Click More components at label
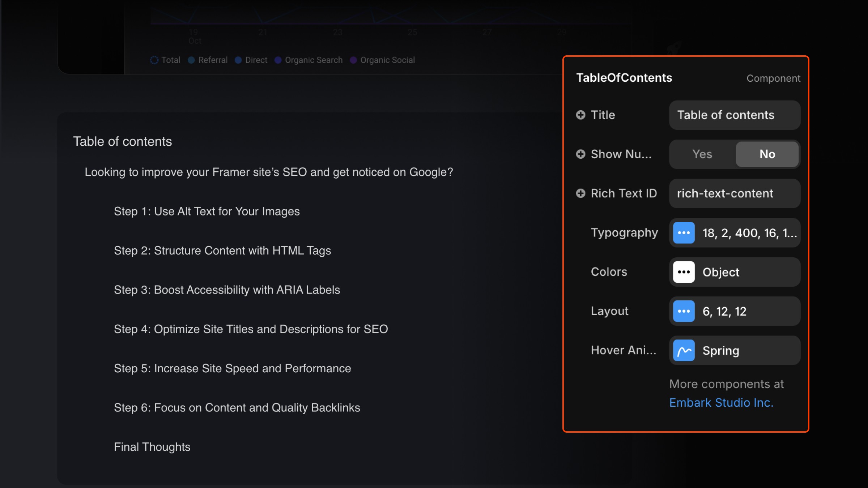The image size is (868, 488). (x=726, y=384)
